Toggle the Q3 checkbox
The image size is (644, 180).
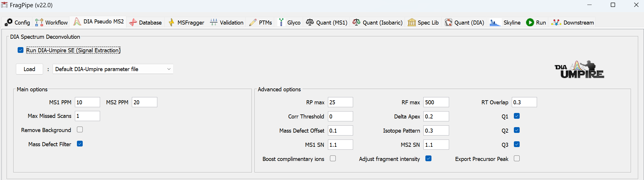click(x=517, y=144)
